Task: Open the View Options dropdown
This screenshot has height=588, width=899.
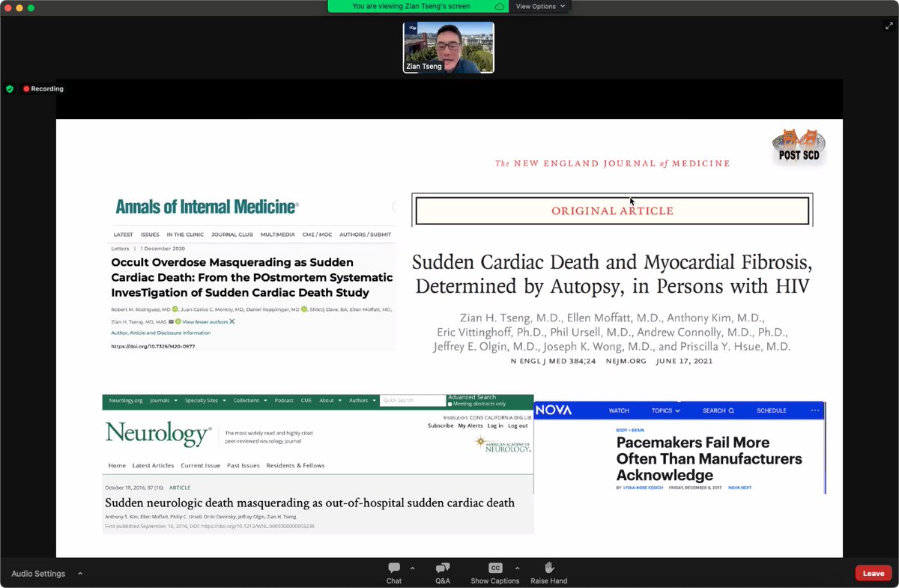Action: [540, 6]
